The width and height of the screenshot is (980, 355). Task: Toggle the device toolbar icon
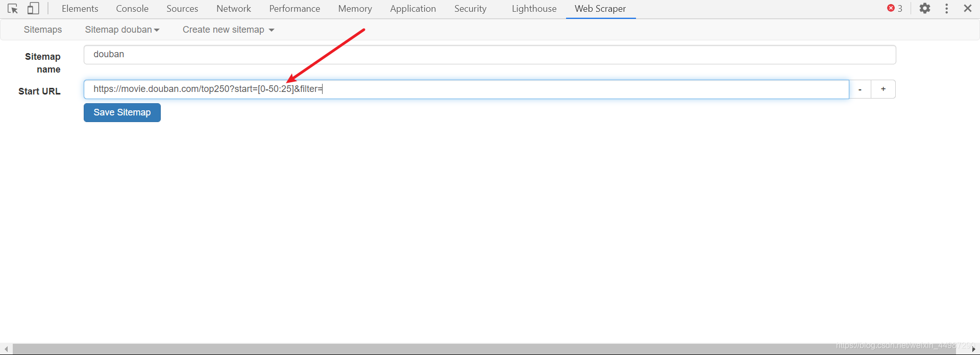pyautogui.click(x=33, y=9)
